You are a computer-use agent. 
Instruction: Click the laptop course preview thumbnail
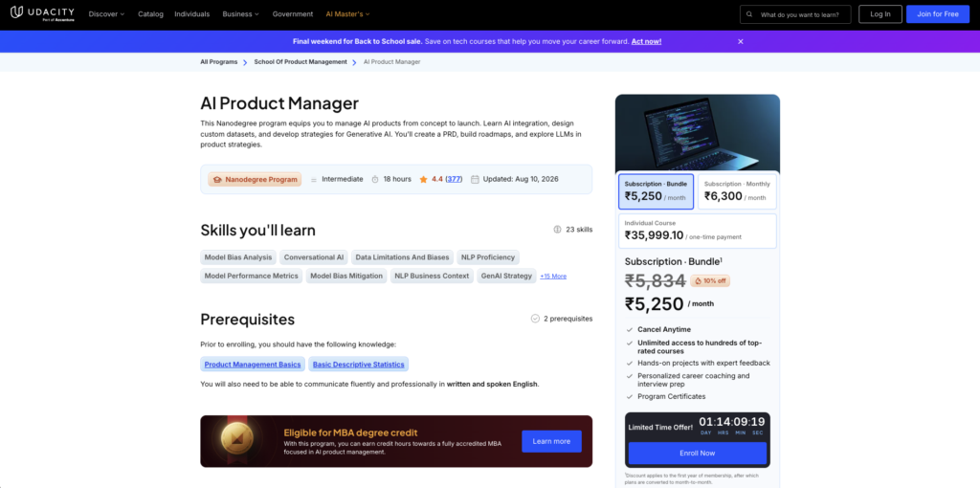[698, 132]
